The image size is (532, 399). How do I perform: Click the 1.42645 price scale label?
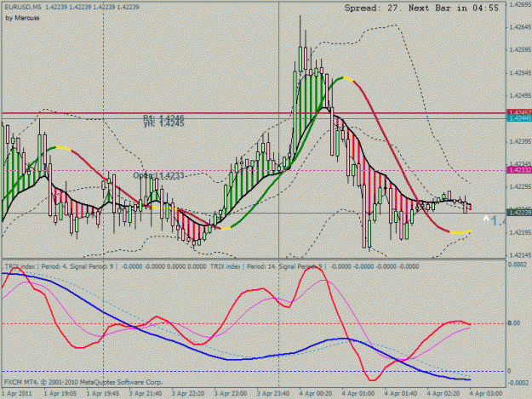pyautogui.click(x=520, y=26)
